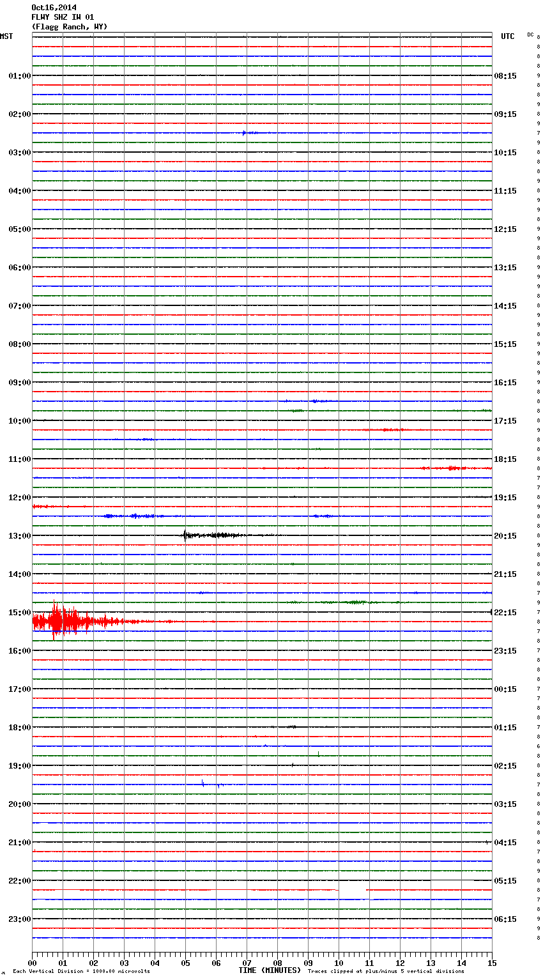Click the (Flagg Ranch, WY) location label
The image size is (543, 980).
(70, 27)
